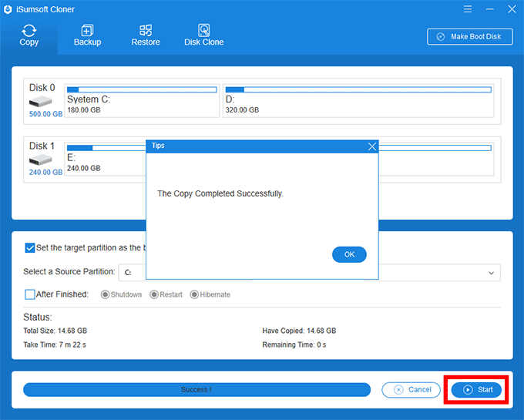Select the E: 240.00 GB partition

click(105, 159)
